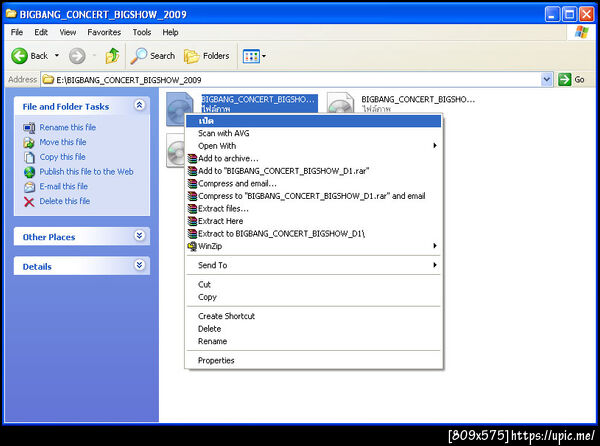
Task: Open the Tools menu
Action: [142, 33]
